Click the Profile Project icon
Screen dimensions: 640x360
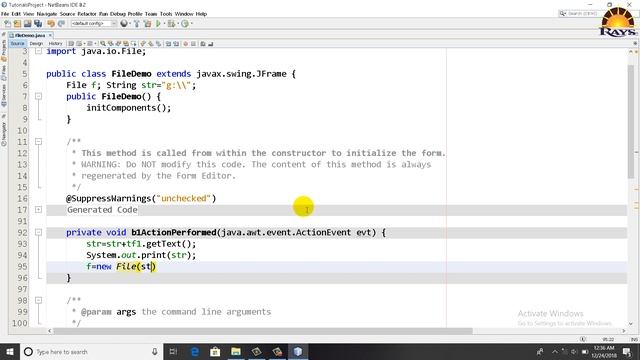(185, 24)
